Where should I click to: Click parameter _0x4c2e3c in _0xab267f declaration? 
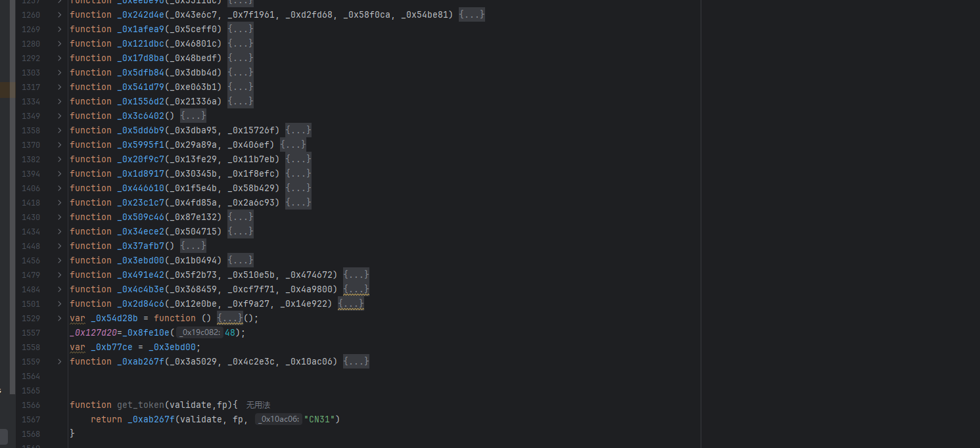click(x=254, y=361)
